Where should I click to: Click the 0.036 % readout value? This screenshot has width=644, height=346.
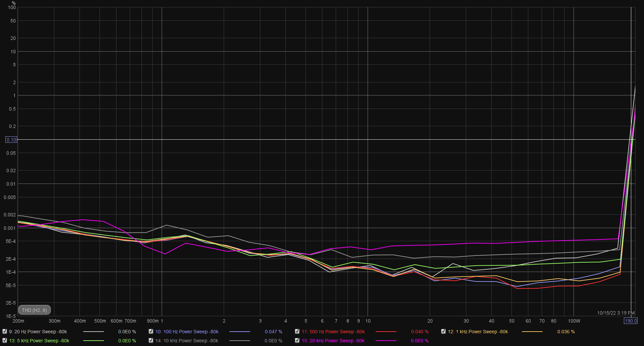[x=566, y=332]
